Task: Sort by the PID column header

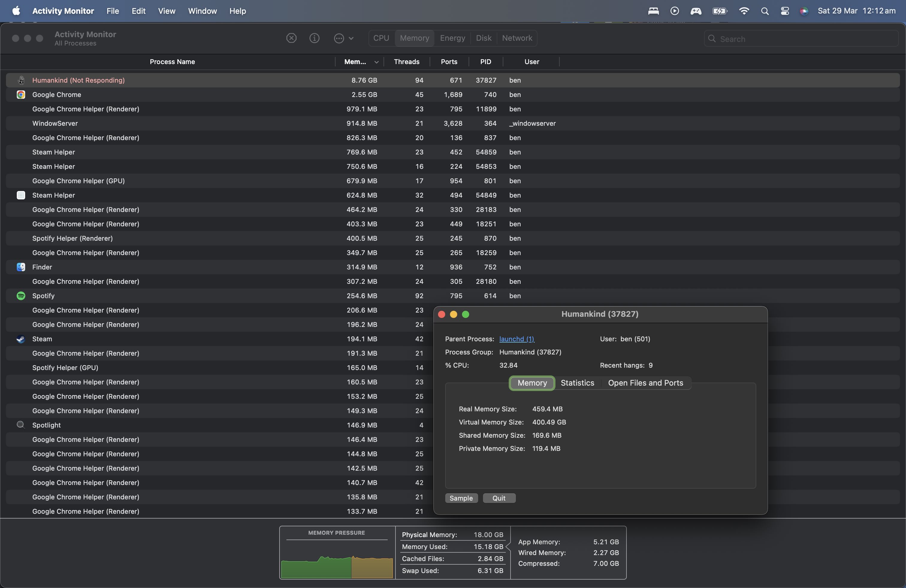Action: click(x=485, y=62)
